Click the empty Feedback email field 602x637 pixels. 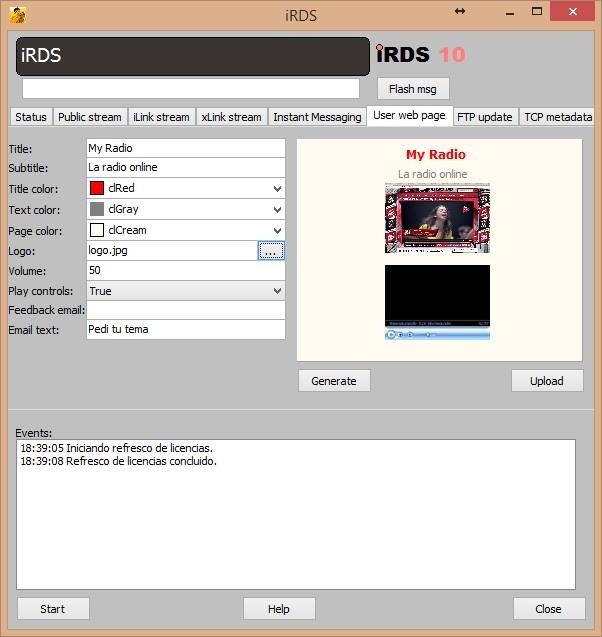pyautogui.click(x=186, y=310)
